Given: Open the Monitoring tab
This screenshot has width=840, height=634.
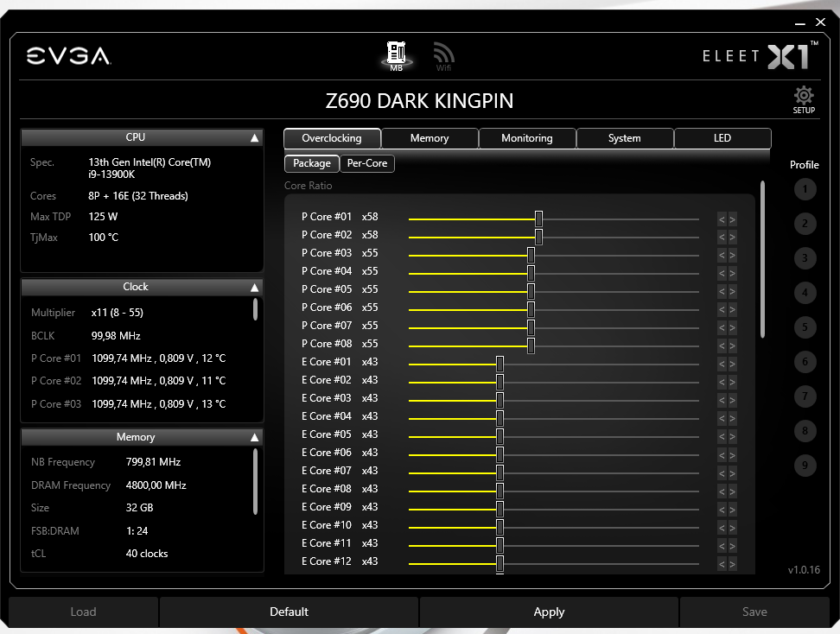Looking at the screenshot, I should (x=527, y=137).
